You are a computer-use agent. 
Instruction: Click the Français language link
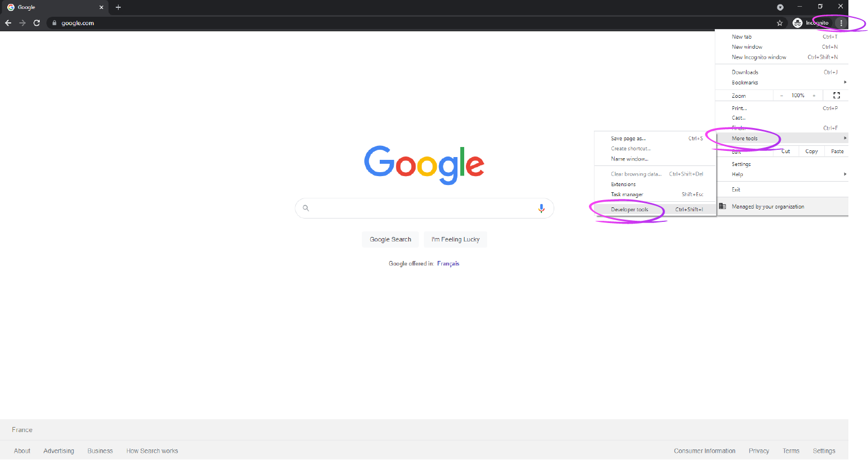coord(448,264)
